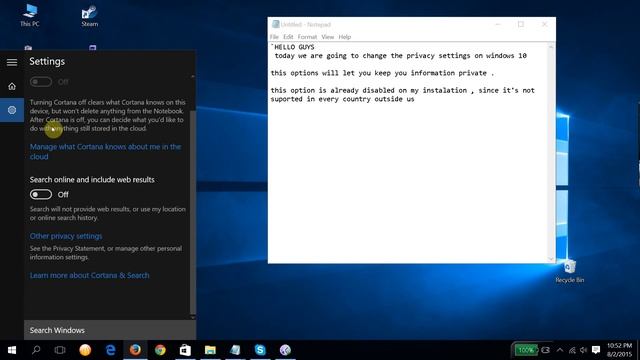
Task: Open Learn more about Cortana & Search link
Action: pyautogui.click(x=89, y=276)
